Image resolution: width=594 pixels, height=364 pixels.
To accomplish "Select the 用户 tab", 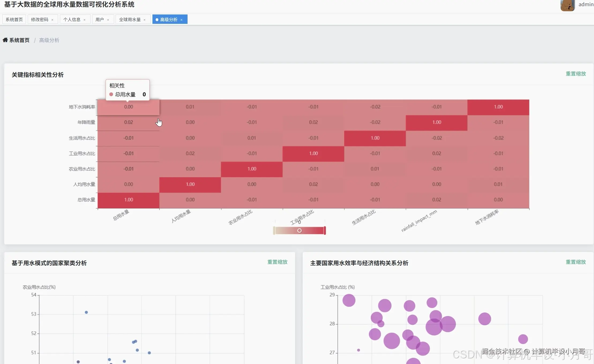I will tap(99, 20).
